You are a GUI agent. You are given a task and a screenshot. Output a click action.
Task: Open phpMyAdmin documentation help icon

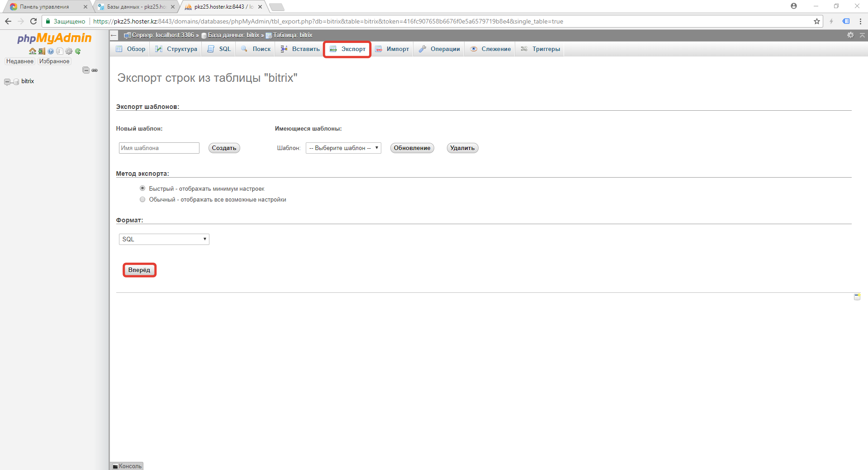point(51,52)
